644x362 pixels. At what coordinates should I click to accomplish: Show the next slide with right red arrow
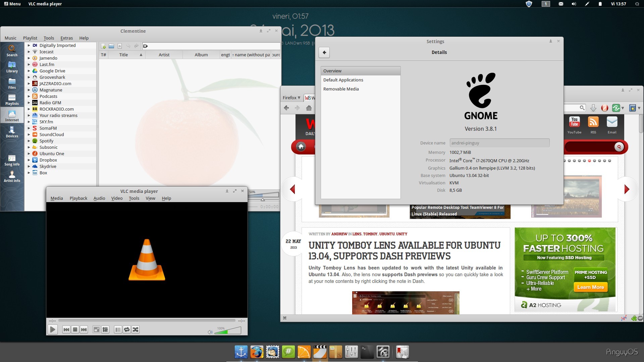pos(627,189)
